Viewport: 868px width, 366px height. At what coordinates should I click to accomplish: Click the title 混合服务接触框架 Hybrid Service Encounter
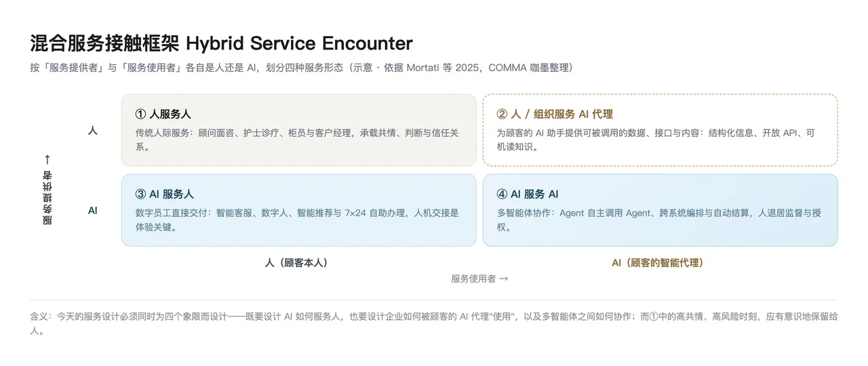[221, 43]
